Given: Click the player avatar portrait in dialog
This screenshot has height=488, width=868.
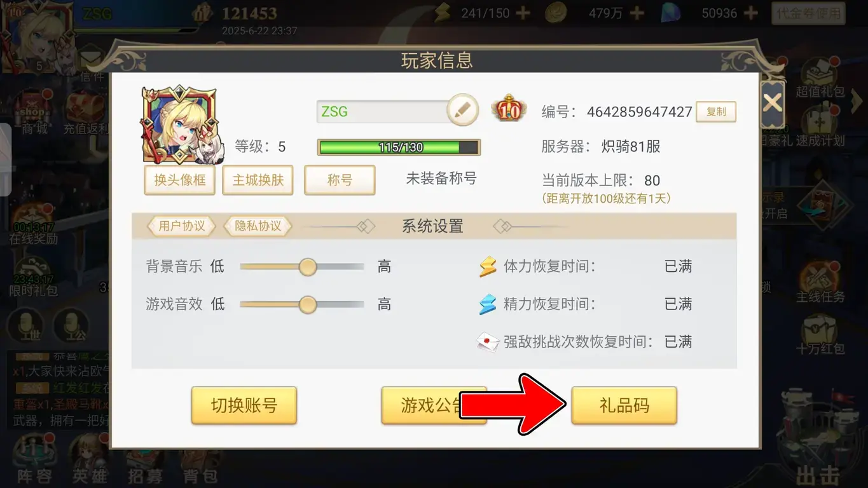Looking at the screenshot, I should click(179, 125).
